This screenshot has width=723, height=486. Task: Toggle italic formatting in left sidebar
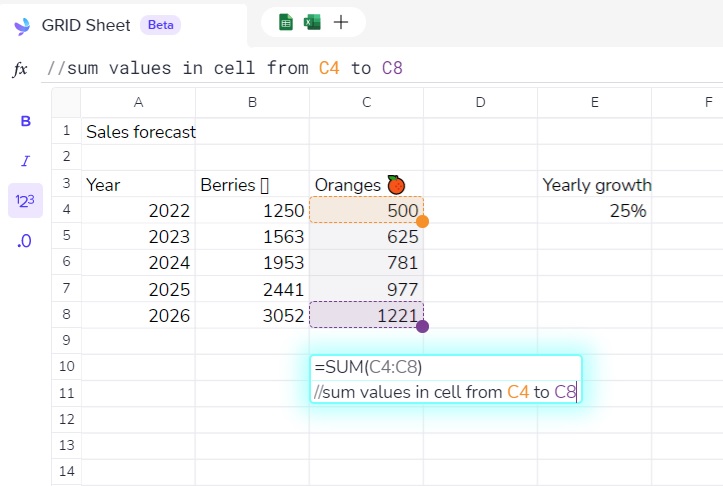[x=25, y=161]
